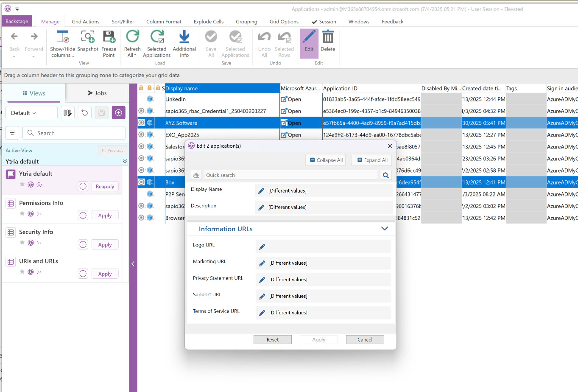Viewport: 578px width, 392px height.
Task: Click the Snapshot tool icon
Action: click(88, 37)
